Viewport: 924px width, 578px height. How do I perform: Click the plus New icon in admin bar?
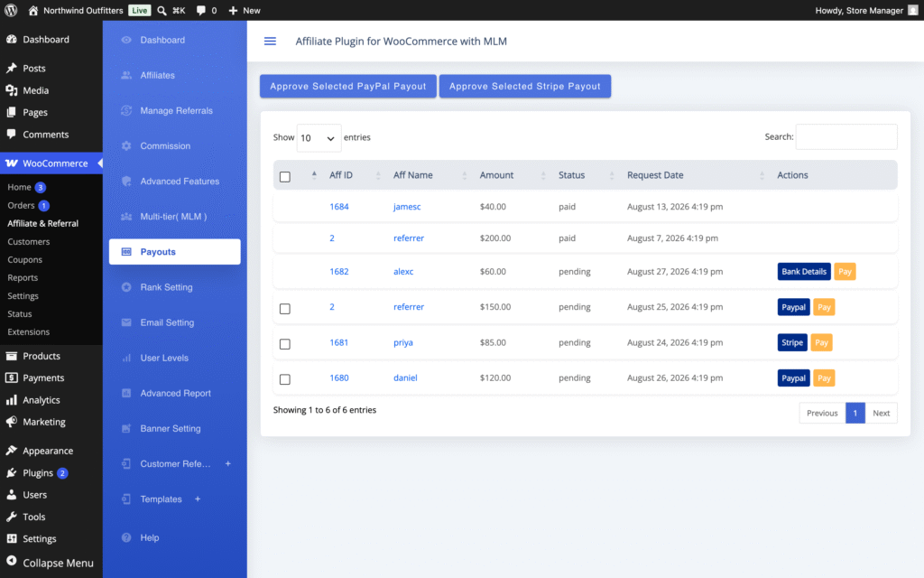[233, 10]
